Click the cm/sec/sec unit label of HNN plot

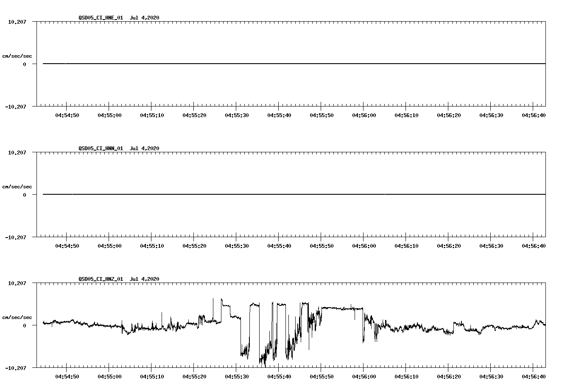coord(17,187)
